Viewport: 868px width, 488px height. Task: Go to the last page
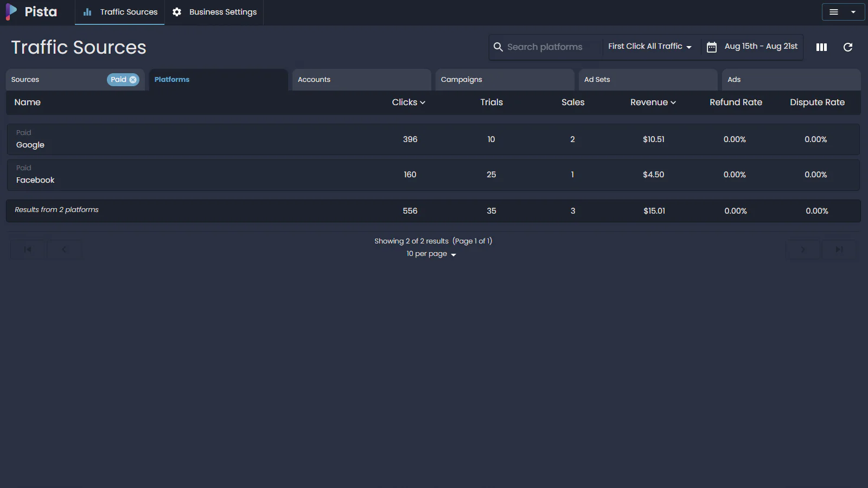click(839, 249)
